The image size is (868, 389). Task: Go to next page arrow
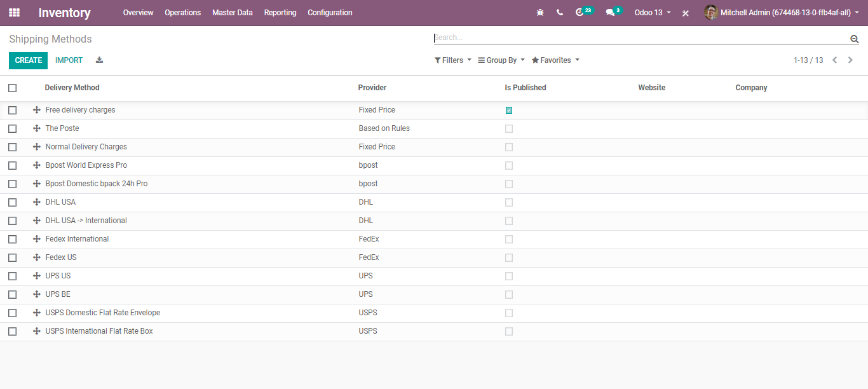[x=850, y=60]
